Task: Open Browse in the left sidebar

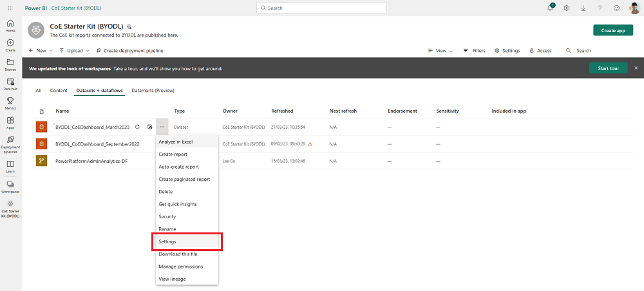Action: [11, 64]
